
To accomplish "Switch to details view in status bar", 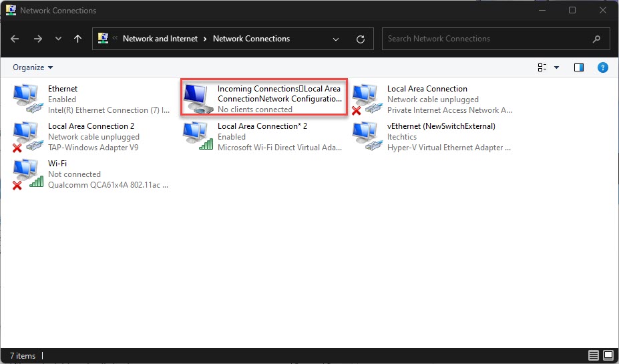I will (594, 355).
